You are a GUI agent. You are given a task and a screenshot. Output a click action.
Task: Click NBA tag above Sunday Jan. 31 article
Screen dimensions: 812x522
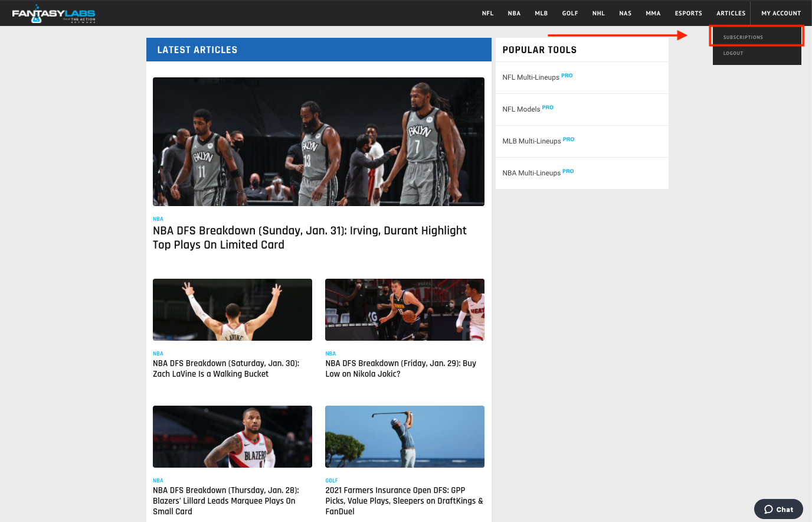click(x=158, y=219)
